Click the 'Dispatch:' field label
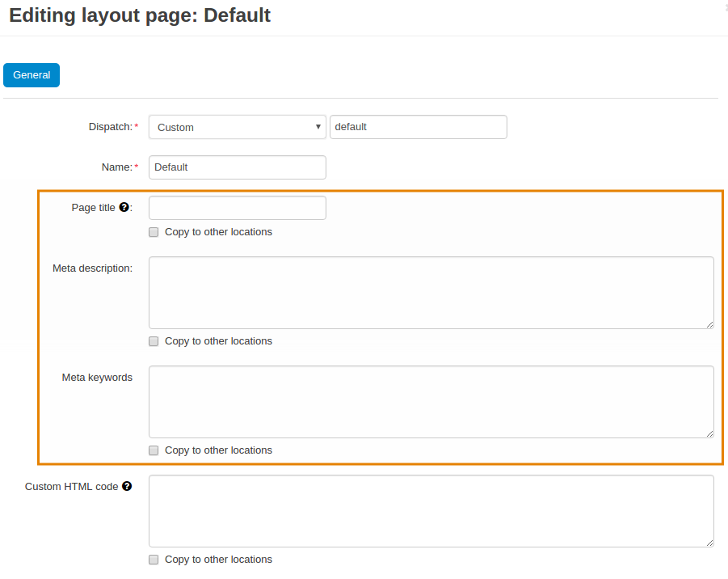Viewport: 728px width, 579px height. pyautogui.click(x=111, y=127)
